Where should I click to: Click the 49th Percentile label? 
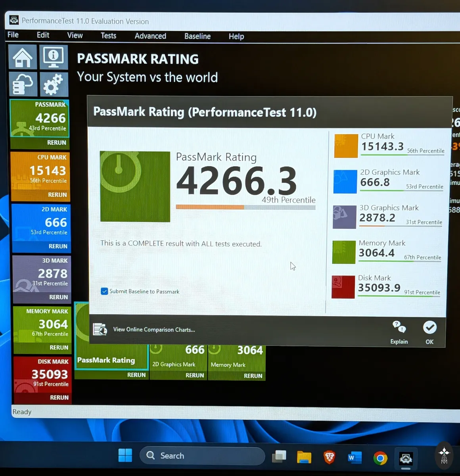pos(289,200)
